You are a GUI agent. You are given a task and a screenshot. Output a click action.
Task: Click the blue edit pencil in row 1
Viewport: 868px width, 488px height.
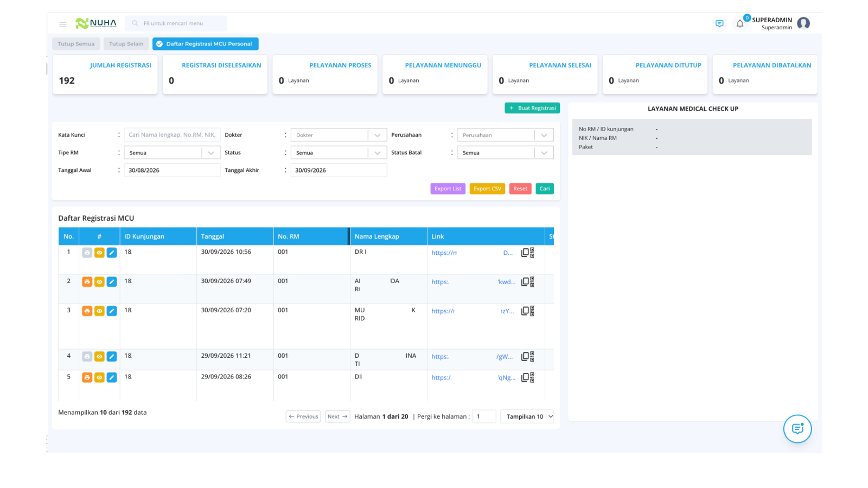112,253
